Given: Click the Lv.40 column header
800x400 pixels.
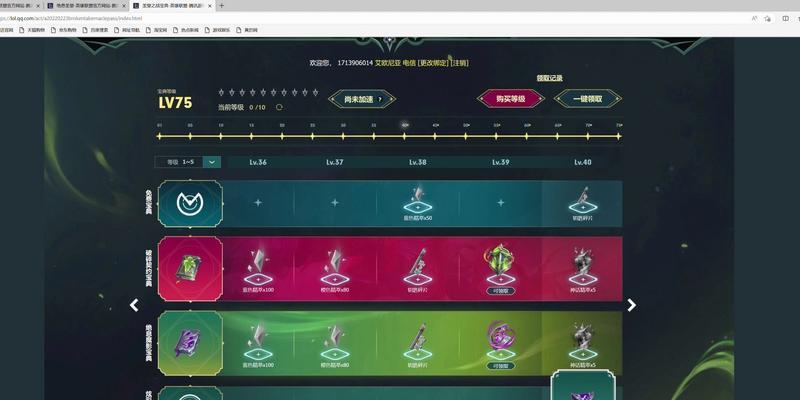Looking at the screenshot, I should pos(583,162).
